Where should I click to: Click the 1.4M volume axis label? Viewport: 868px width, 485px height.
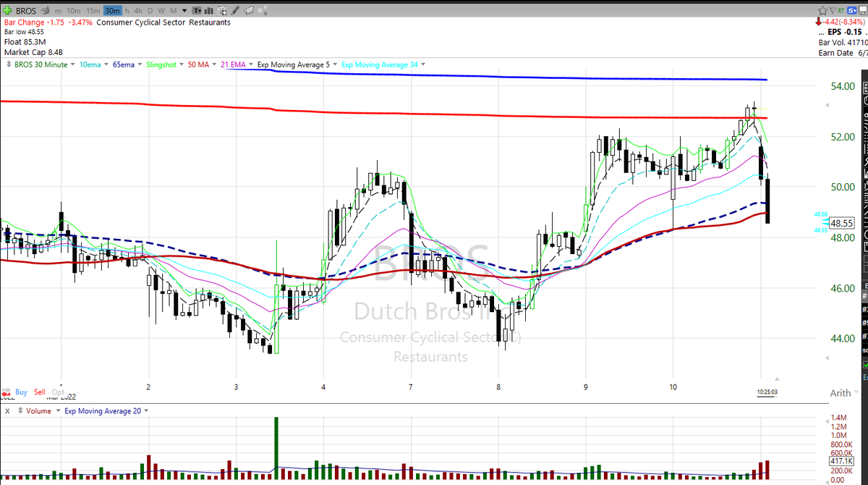click(839, 419)
